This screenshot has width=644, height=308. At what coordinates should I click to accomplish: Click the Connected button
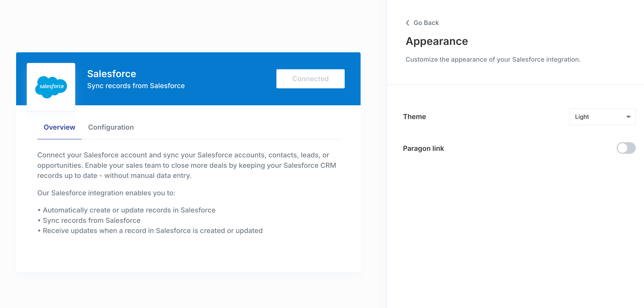(310, 79)
